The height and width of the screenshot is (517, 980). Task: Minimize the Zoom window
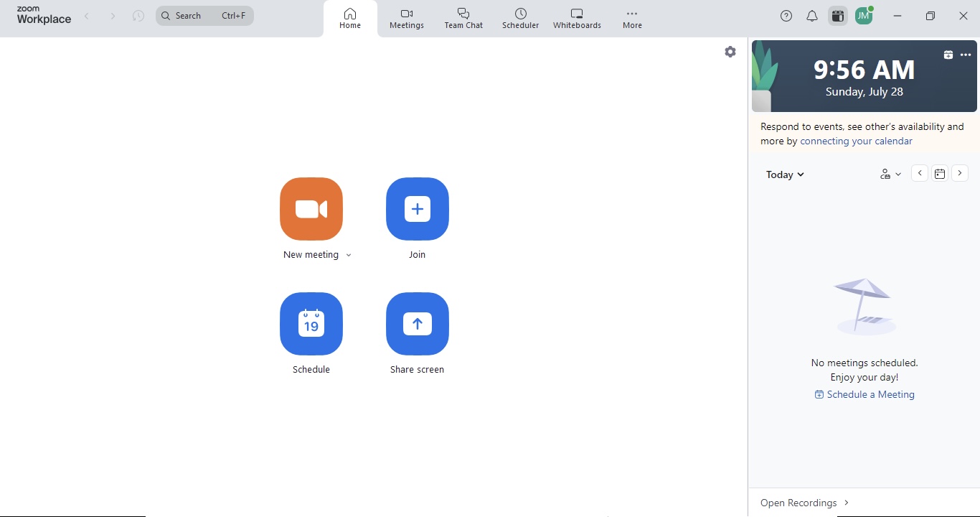897,16
